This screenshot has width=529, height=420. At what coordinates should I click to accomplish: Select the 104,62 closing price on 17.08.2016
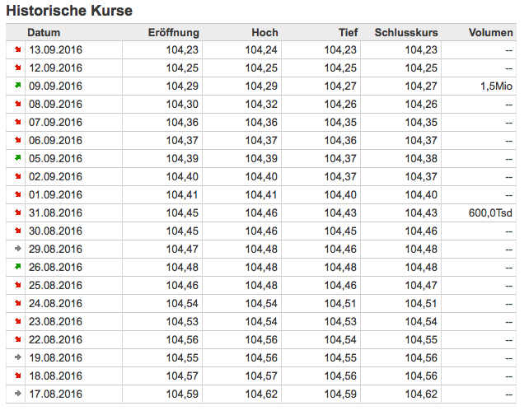click(x=421, y=394)
